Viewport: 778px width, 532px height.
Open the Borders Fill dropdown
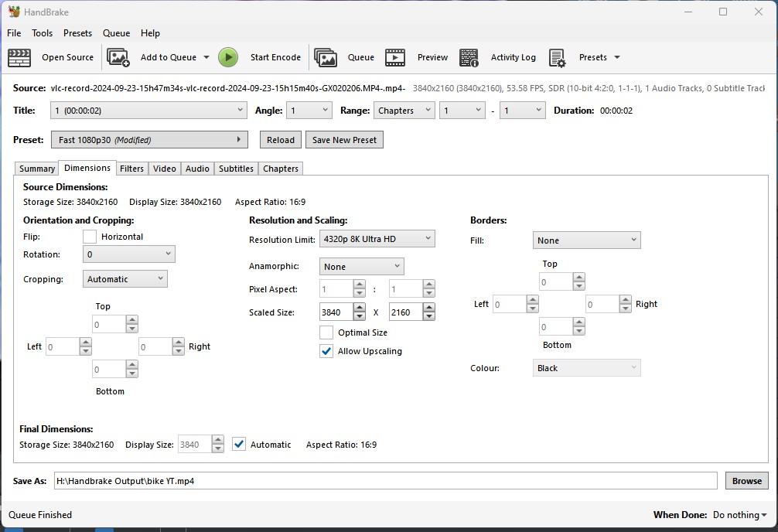586,240
